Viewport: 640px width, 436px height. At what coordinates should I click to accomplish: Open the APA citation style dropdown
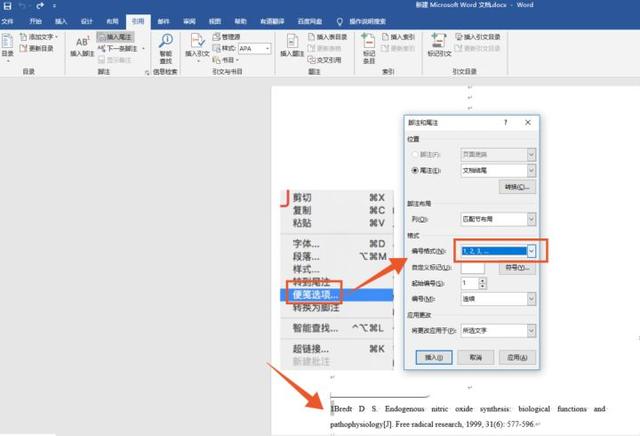coord(267,48)
